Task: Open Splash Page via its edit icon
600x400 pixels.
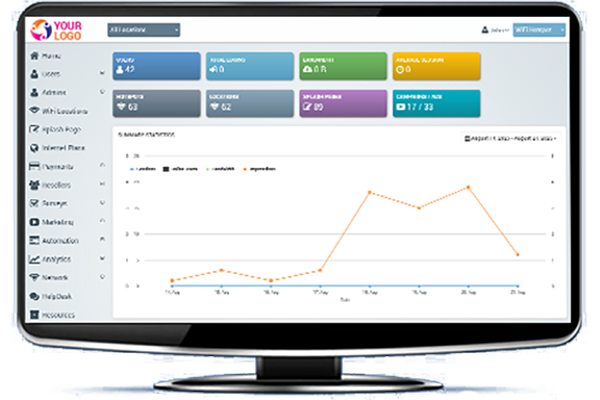Action: pos(35,130)
